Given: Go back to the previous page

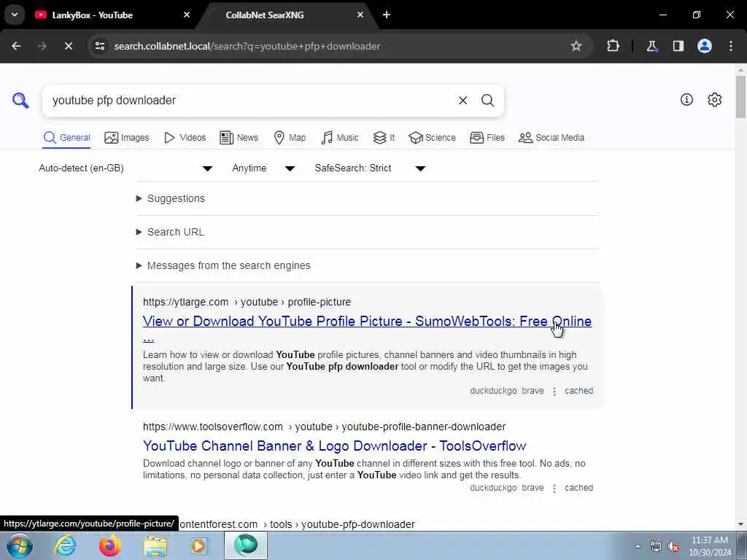Looking at the screenshot, I should [x=16, y=46].
